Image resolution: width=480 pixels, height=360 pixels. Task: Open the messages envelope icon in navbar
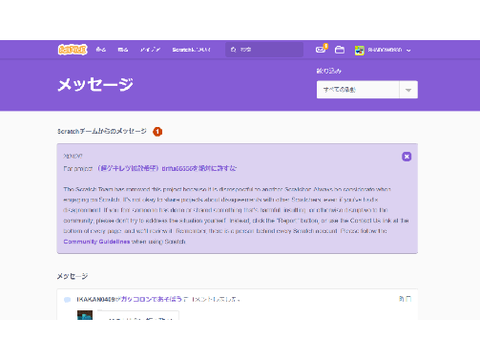coord(321,50)
